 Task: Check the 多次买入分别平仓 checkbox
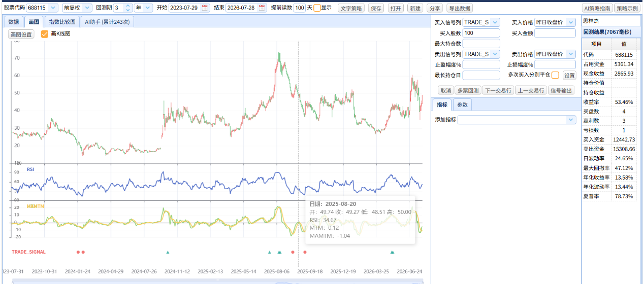556,75
